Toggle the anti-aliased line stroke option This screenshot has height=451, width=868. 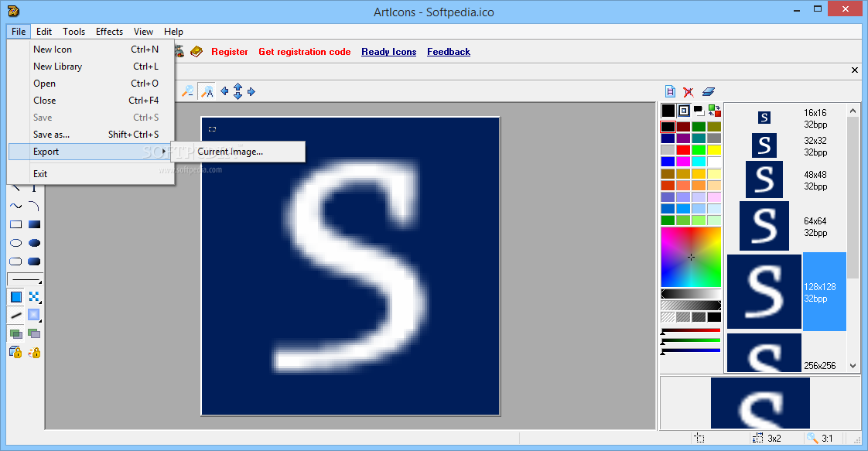(16, 316)
